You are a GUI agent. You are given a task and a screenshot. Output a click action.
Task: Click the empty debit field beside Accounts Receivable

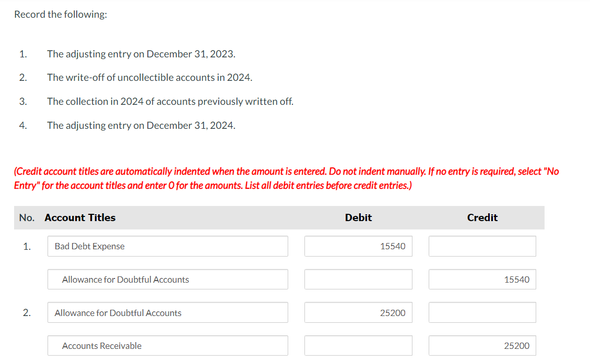[358, 345]
